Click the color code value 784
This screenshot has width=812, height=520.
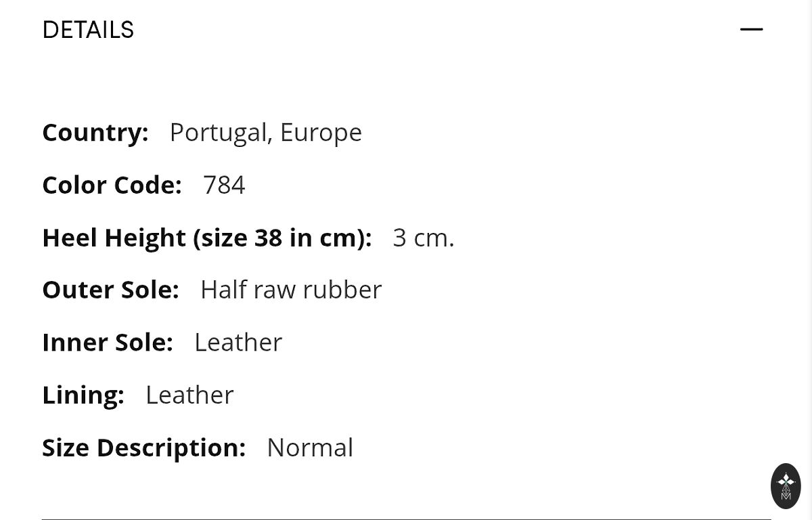224,185
